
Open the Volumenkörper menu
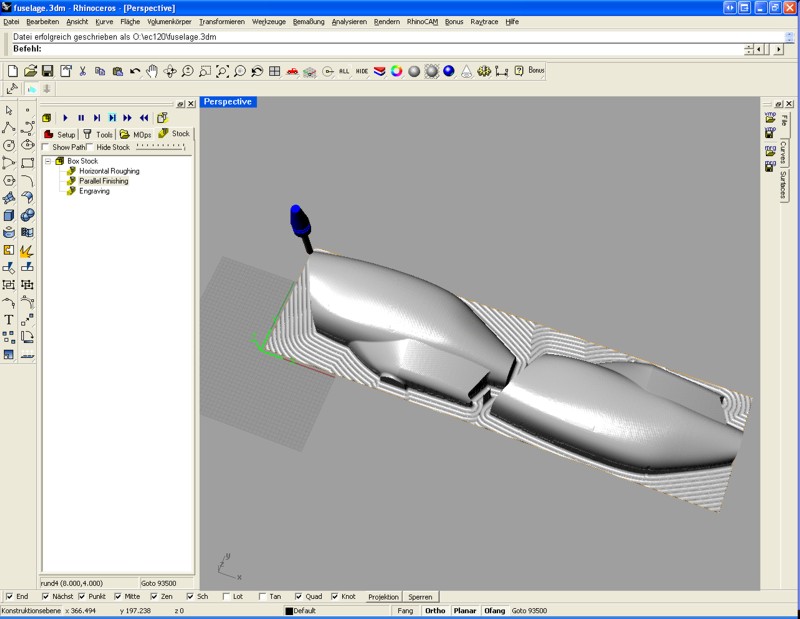[169, 22]
